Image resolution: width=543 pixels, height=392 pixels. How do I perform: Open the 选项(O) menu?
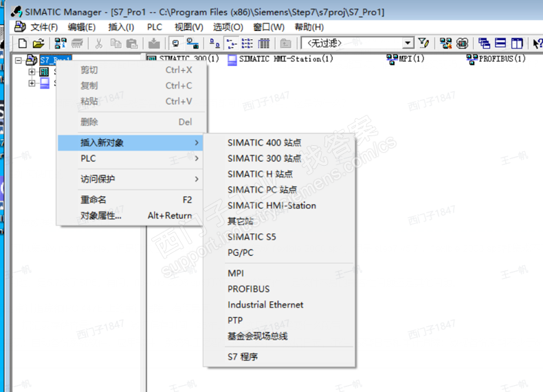pyautogui.click(x=228, y=27)
